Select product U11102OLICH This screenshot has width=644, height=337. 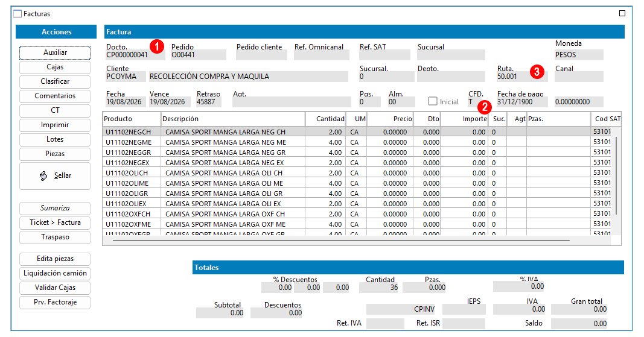point(127,173)
